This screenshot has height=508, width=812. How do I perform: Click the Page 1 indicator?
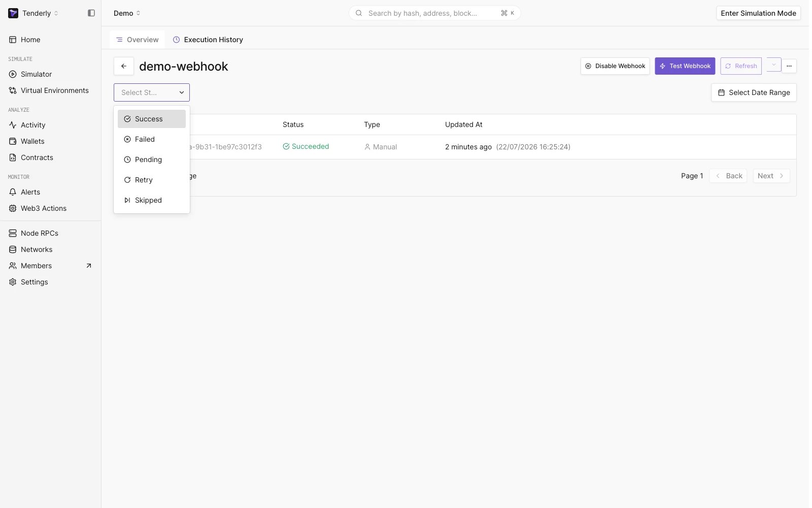(x=692, y=176)
